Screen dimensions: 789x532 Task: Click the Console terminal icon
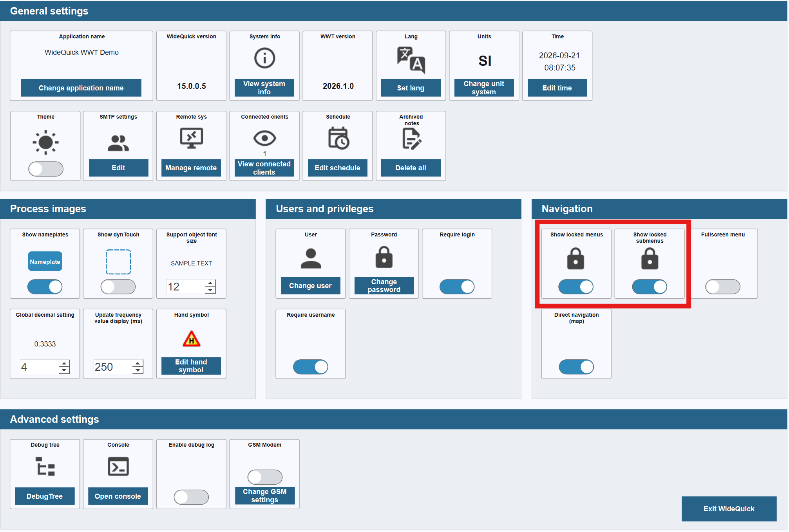pos(118,467)
